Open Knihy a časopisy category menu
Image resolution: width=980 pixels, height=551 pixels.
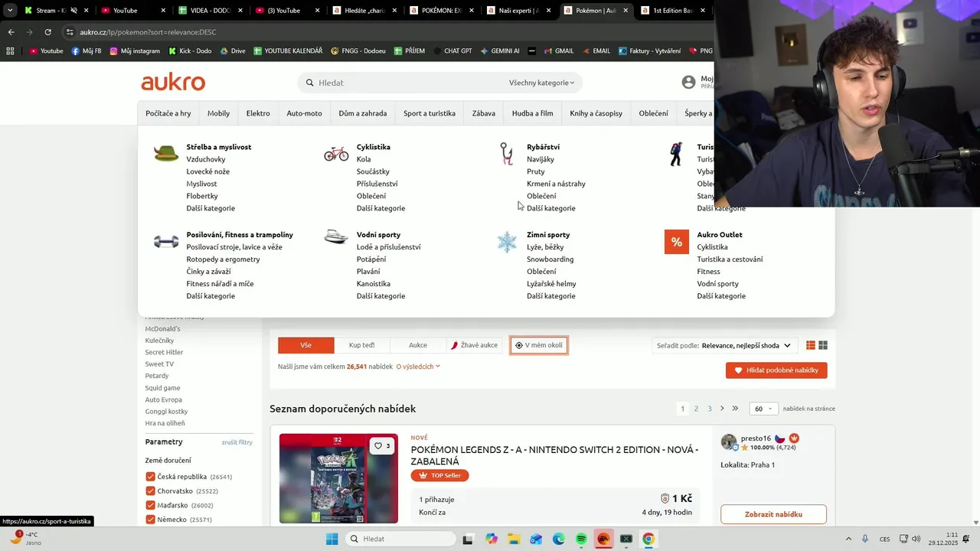596,113
